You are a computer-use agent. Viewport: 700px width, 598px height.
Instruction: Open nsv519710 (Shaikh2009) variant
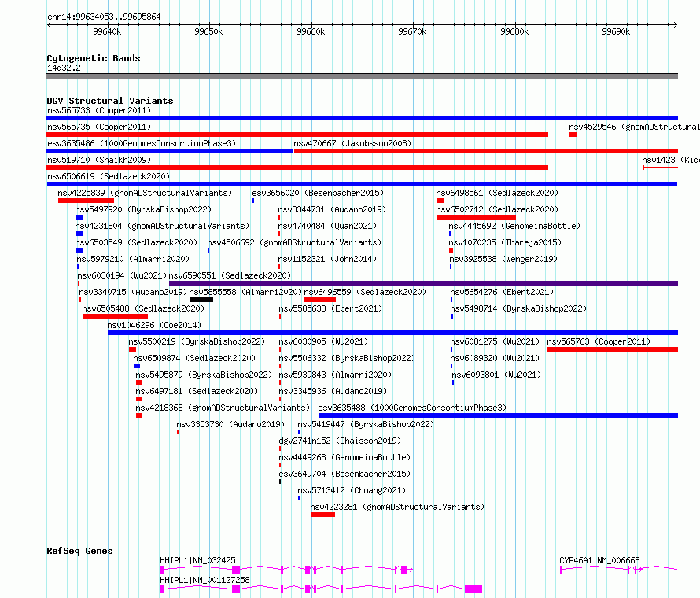click(x=99, y=160)
